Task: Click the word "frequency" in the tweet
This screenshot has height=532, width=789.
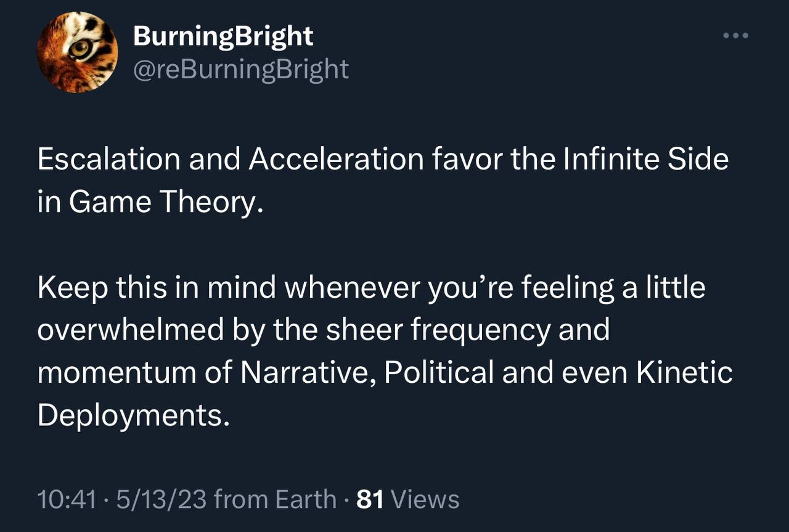Action: click(481, 330)
